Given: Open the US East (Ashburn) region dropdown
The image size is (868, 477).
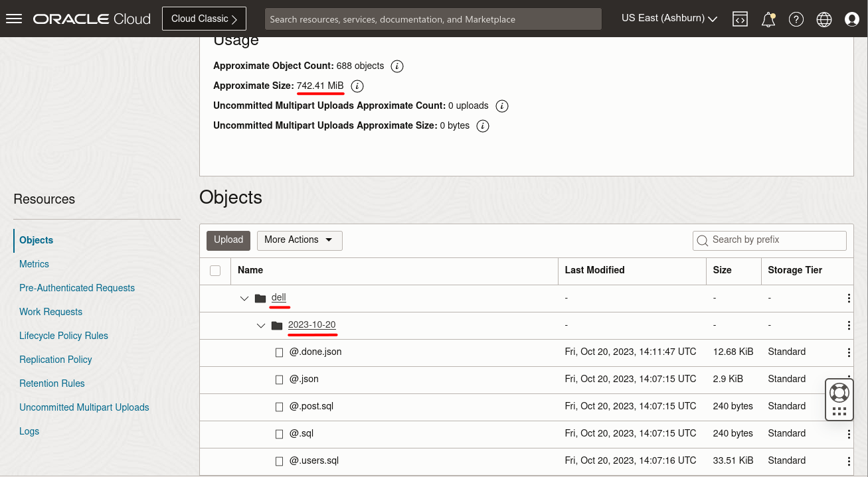Looking at the screenshot, I should [668, 18].
